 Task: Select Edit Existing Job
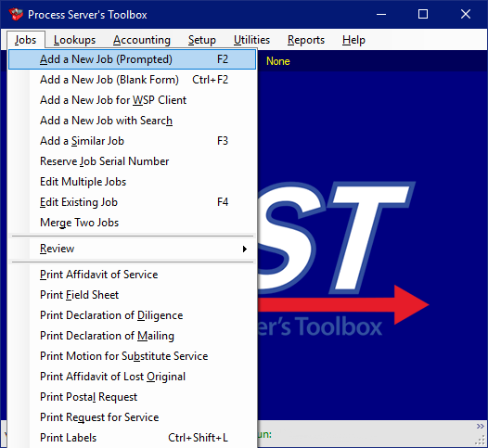point(133,202)
